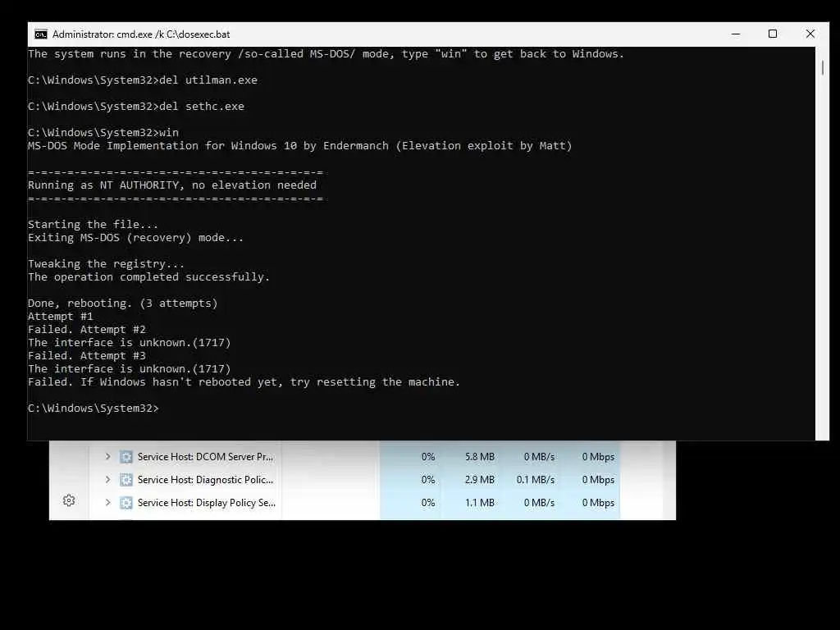
Task: Click 'Tweaking the registry...' line
Action: (x=106, y=264)
